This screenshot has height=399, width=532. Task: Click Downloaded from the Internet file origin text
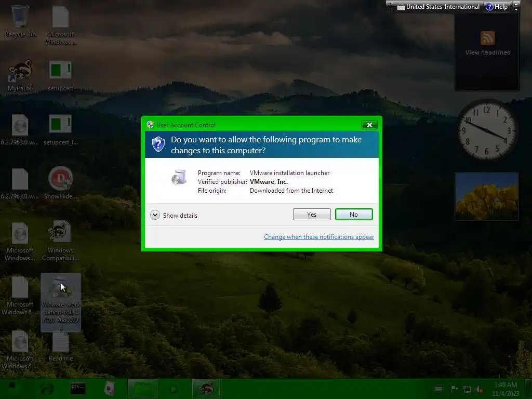coord(291,191)
